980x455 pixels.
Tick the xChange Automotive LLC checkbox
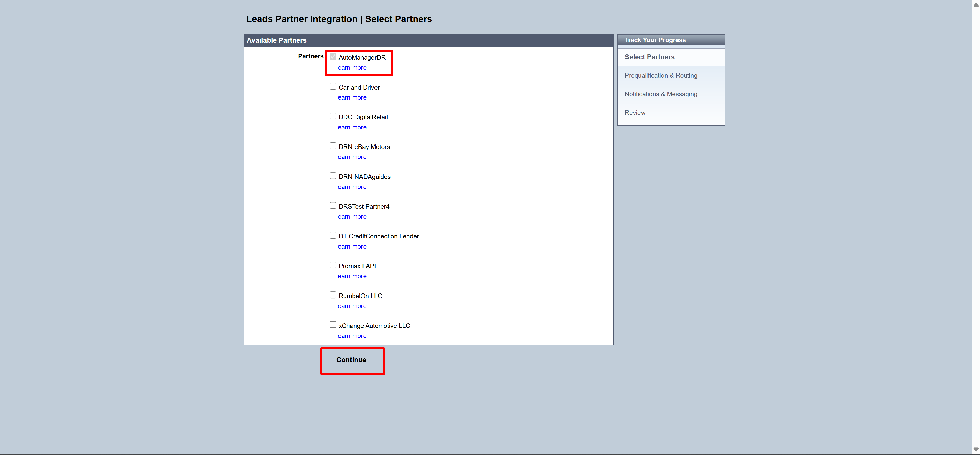tap(333, 325)
